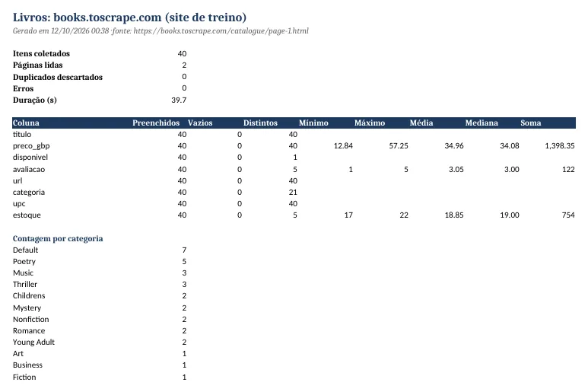Select the 'Páginas lidas' label
The width and height of the screenshot is (588, 392).
point(37,65)
